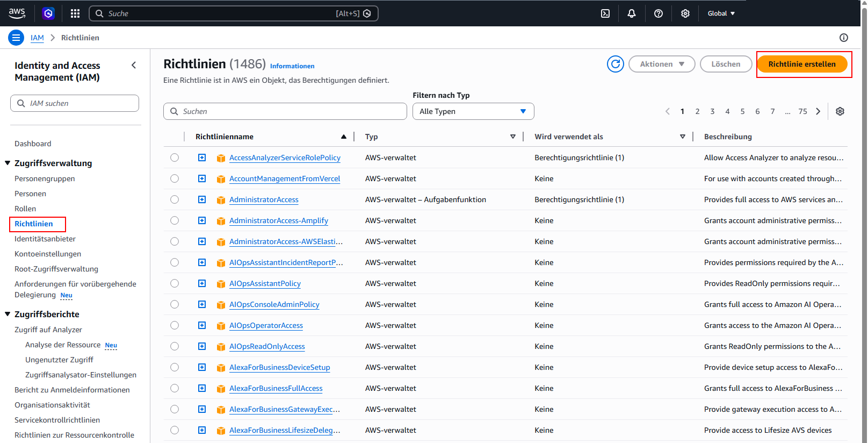
Task: Open the Global region dropdown
Action: (x=721, y=13)
